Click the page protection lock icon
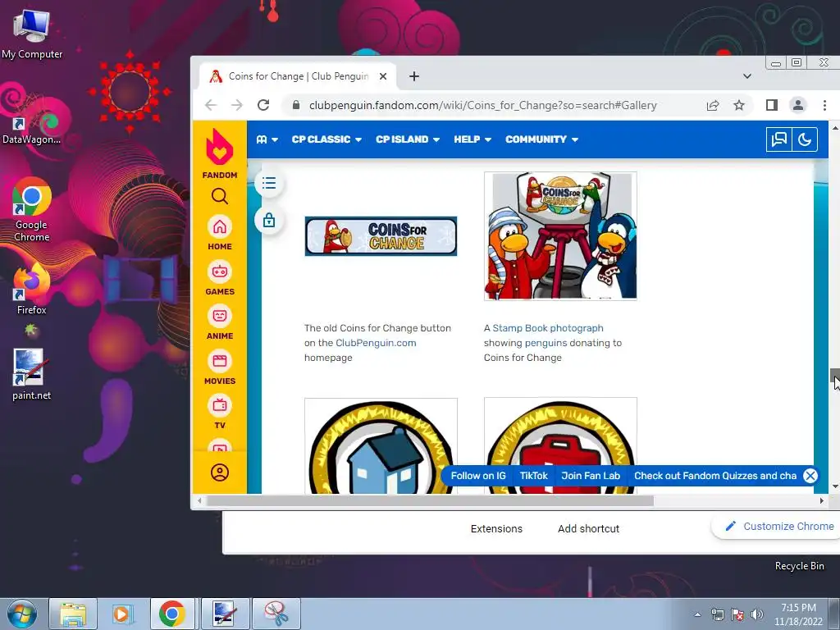The height and width of the screenshot is (630, 840). [x=269, y=220]
